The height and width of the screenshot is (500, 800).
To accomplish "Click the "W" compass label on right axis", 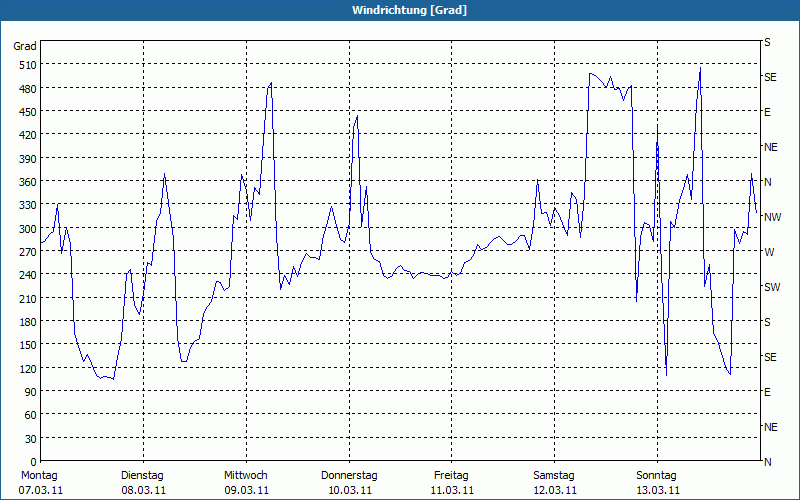I will [x=769, y=252].
